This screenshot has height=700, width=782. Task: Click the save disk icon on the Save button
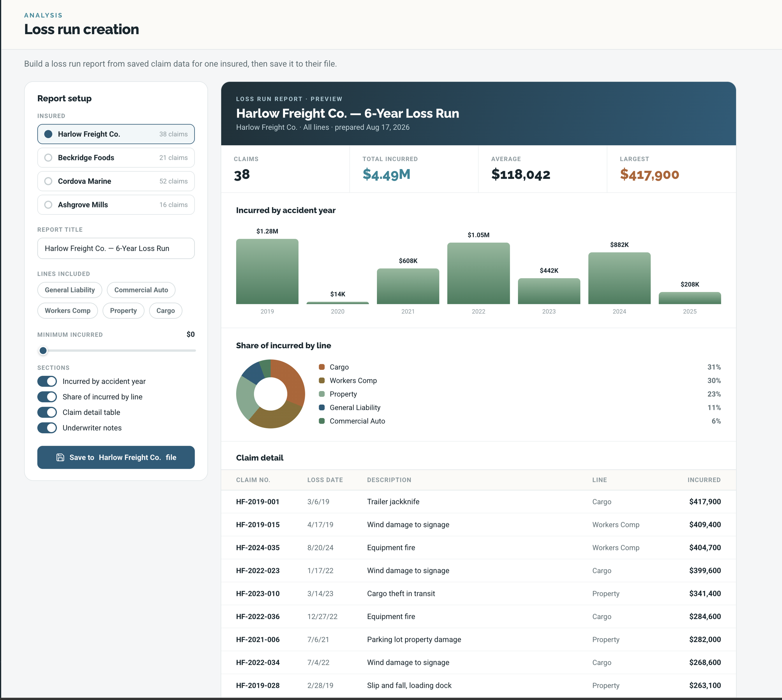pyautogui.click(x=60, y=457)
